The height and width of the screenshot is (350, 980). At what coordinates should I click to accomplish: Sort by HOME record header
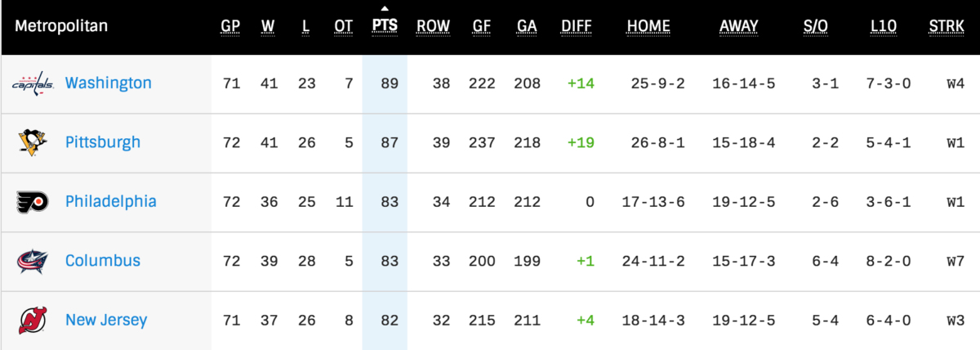tap(648, 26)
